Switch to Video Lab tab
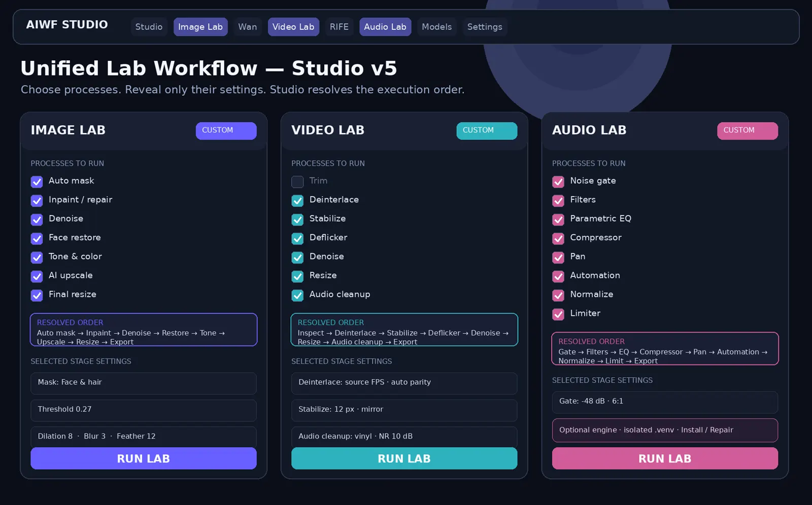 293,27
